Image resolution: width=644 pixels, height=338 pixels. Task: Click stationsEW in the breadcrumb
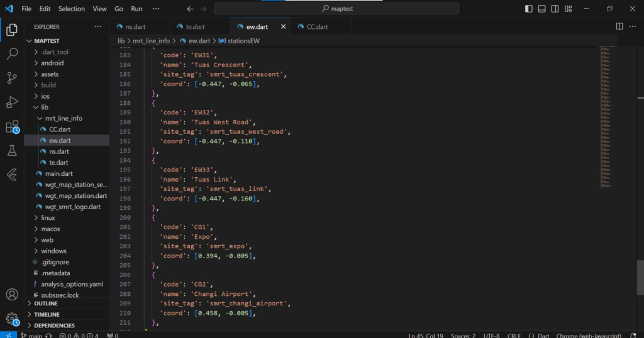tap(243, 41)
